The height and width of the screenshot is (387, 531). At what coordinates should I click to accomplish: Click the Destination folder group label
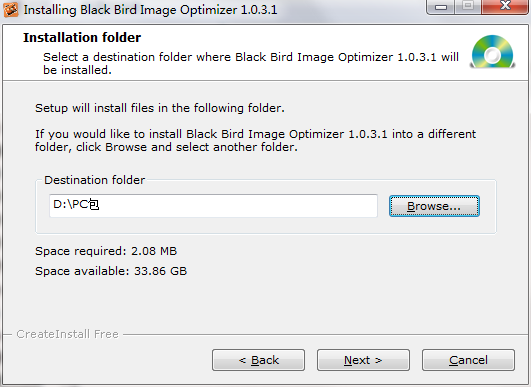click(94, 180)
